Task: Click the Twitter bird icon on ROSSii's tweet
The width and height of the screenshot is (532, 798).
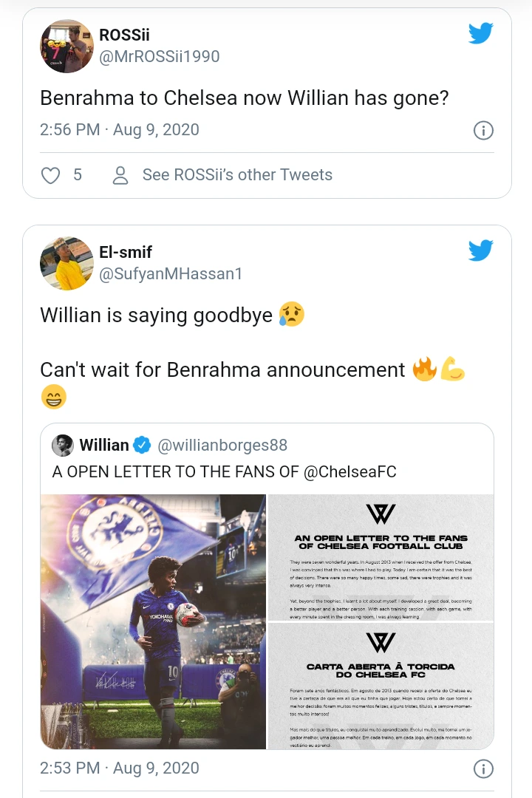Action: pyautogui.click(x=481, y=33)
